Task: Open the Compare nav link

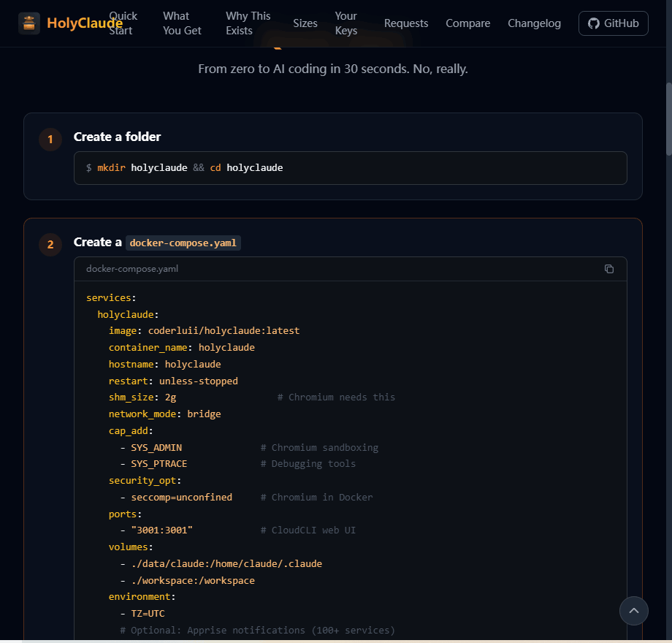Action: [x=468, y=23]
